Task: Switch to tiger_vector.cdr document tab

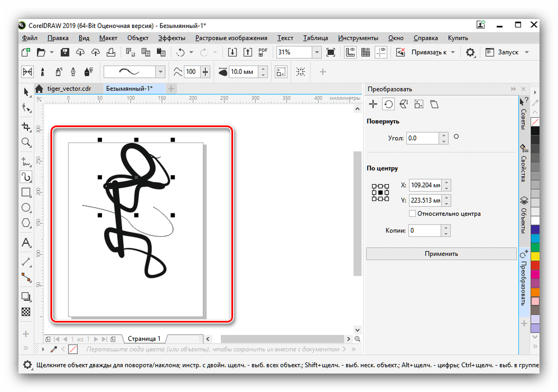Action: point(68,88)
